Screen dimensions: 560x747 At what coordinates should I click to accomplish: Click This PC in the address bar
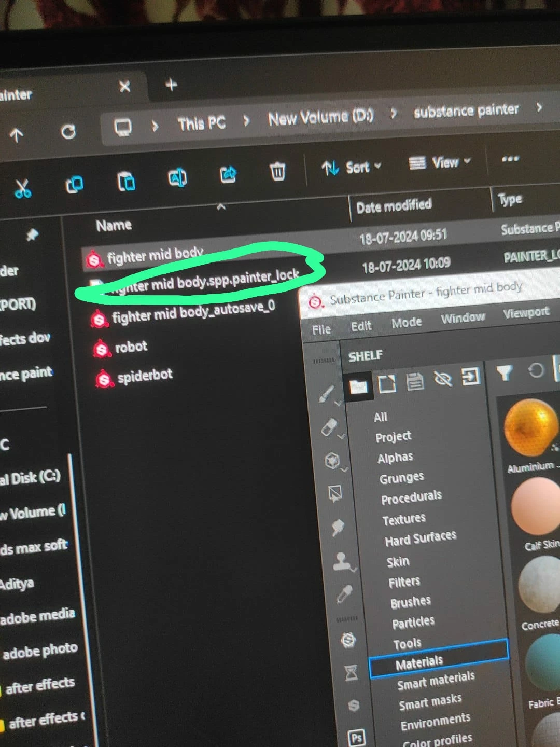click(201, 123)
